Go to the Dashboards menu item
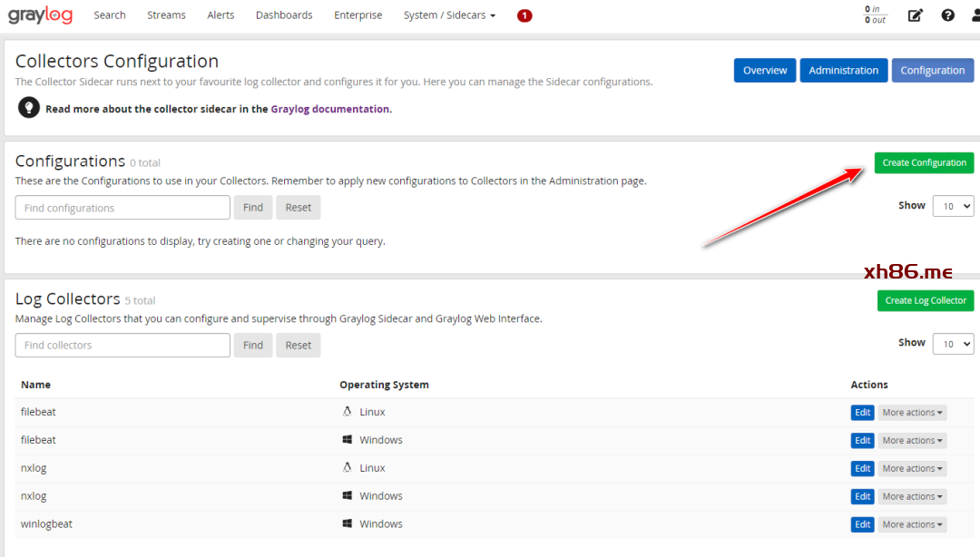980x557 pixels. (x=284, y=15)
